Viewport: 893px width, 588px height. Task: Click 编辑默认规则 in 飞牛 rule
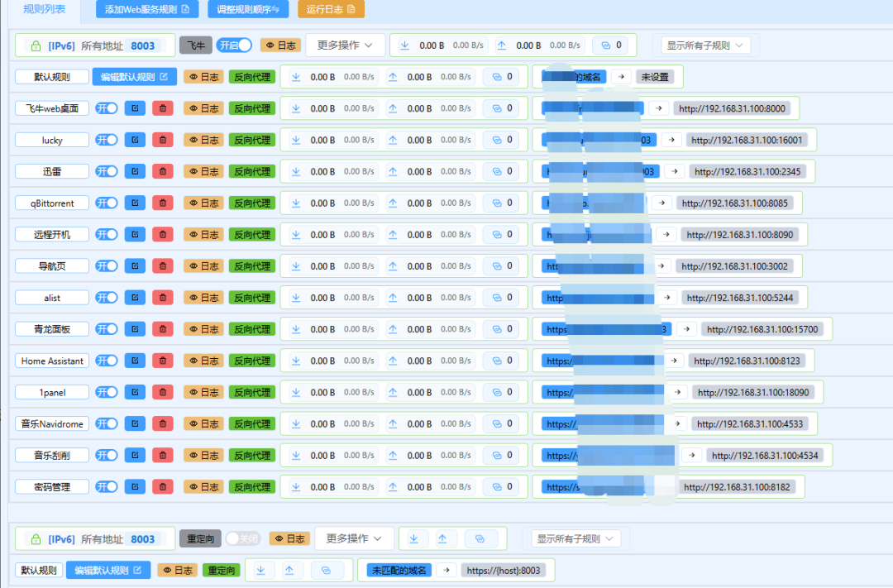135,77
